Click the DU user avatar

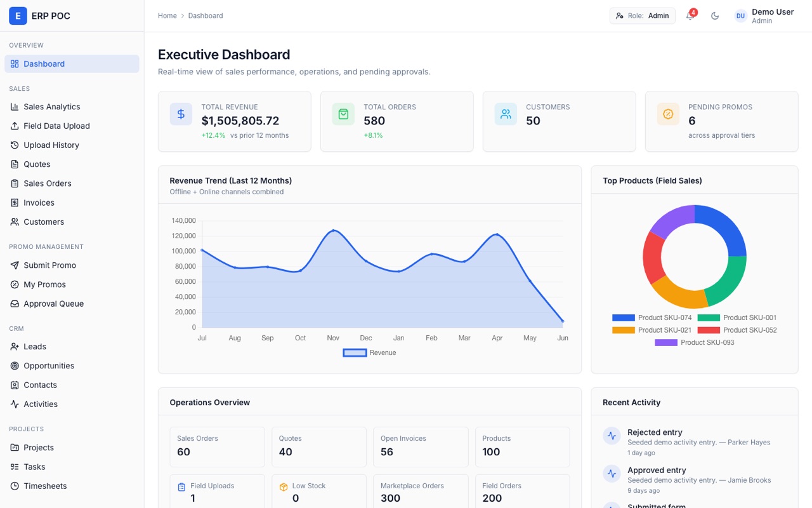740,16
